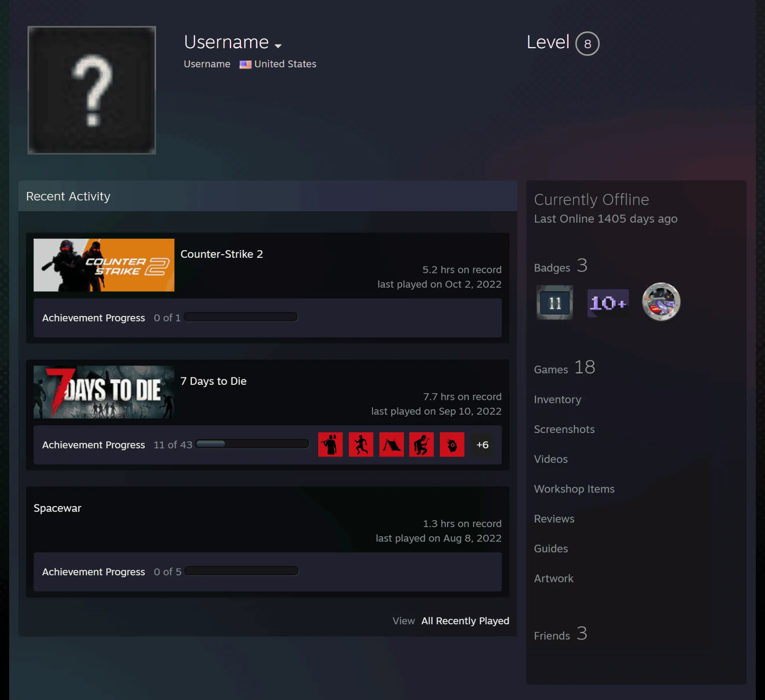Image resolution: width=765 pixels, height=700 pixels.
Task: Click the running figure achievement icon
Action: pos(361,445)
